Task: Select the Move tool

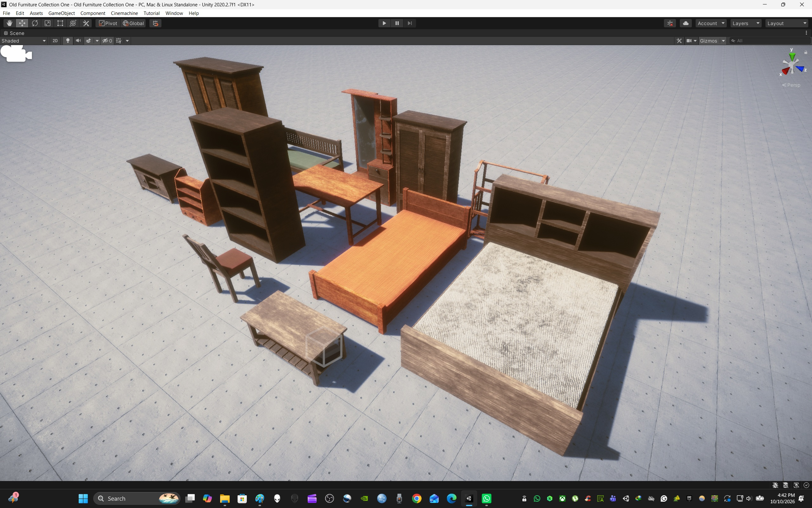Action: (x=22, y=23)
